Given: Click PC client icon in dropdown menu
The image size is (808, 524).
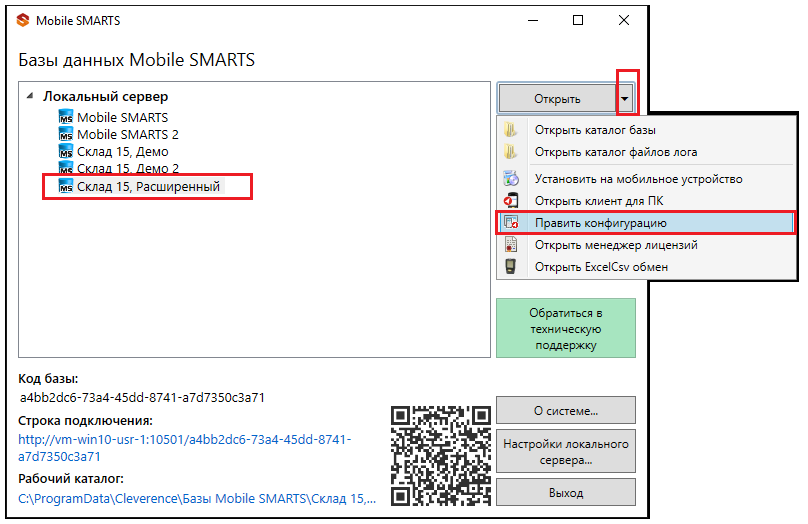Looking at the screenshot, I should point(511,201).
